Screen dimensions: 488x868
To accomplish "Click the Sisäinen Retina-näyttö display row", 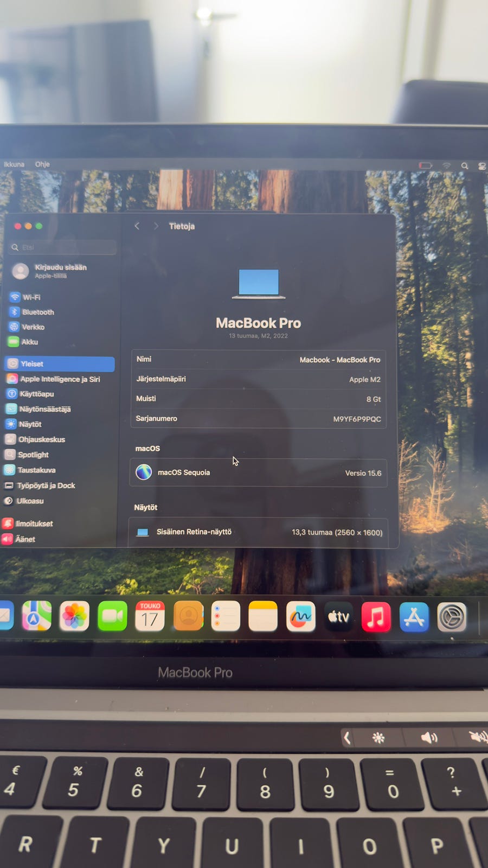I will pyautogui.click(x=259, y=532).
